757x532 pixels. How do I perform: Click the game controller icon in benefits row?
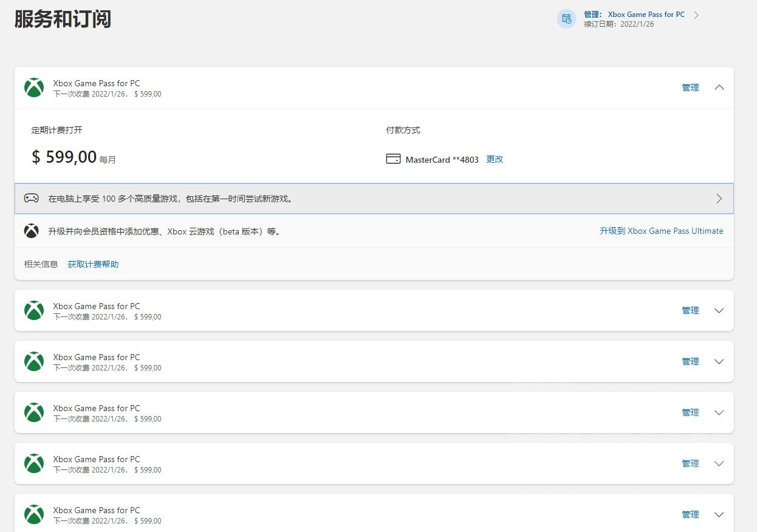(x=31, y=198)
